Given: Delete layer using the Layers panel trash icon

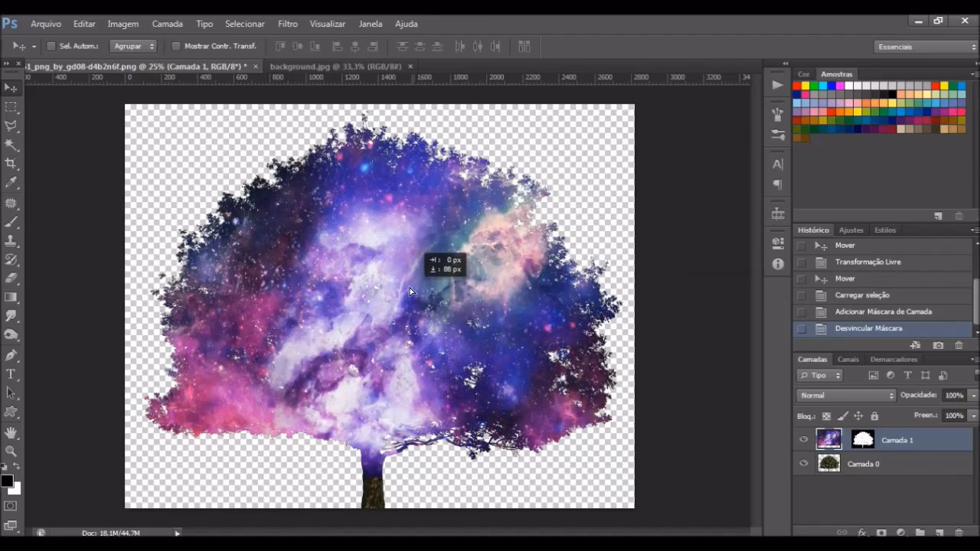Looking at the screenshot, I should point(959,533).
